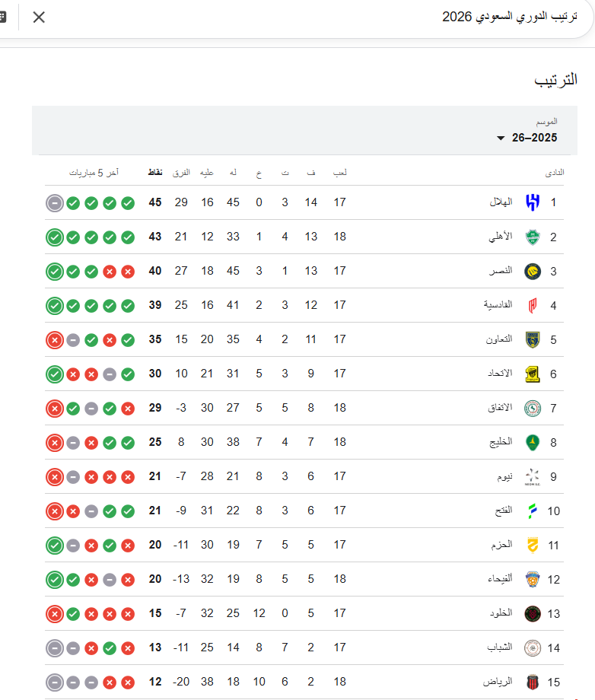Click the لعب column header

[340, 172]
